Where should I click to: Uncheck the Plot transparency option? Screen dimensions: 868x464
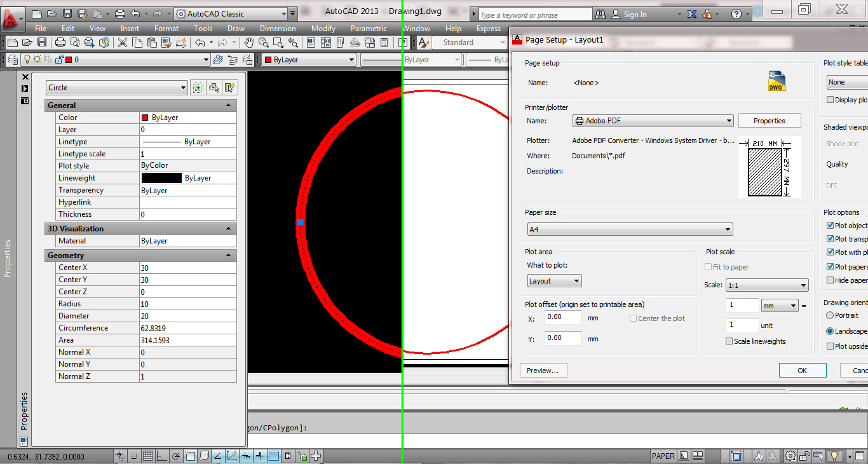(x=831, y=238)
